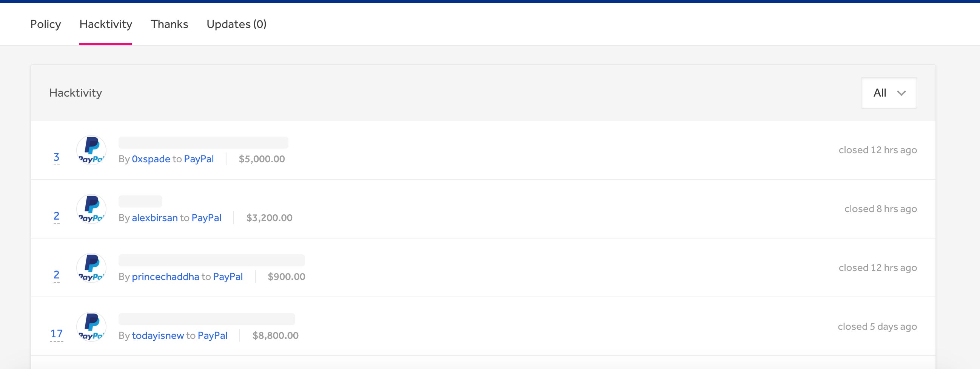Click the PayPal logo beside todayisnew's report
This screenshot has height=369, width=980.
(x=91, y=327)
